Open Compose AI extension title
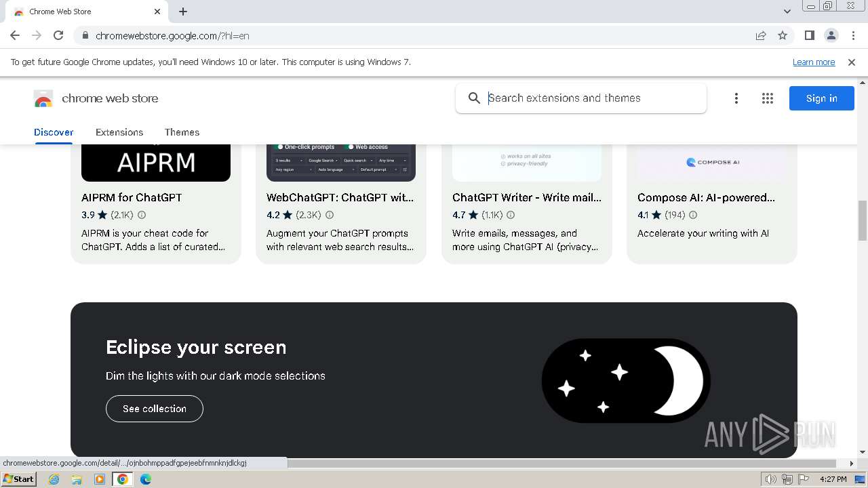The image size is (868, 488). pyautogui.click(x=706, y=198)
